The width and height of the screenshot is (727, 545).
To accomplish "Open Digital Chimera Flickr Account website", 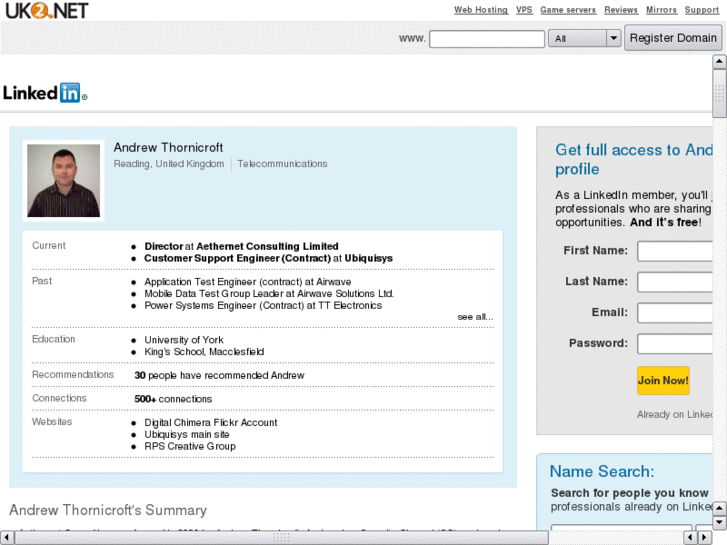I will 210,423.
